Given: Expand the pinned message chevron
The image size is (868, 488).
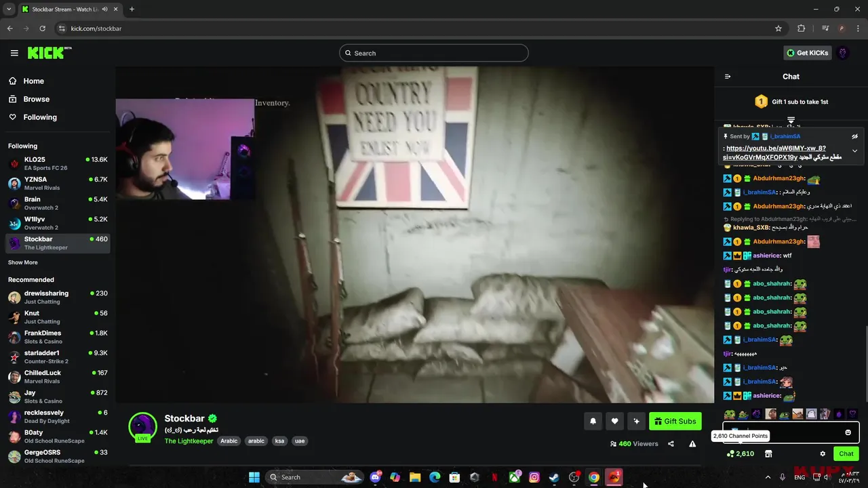Looking at the screenshot, I should coord(854,150).
